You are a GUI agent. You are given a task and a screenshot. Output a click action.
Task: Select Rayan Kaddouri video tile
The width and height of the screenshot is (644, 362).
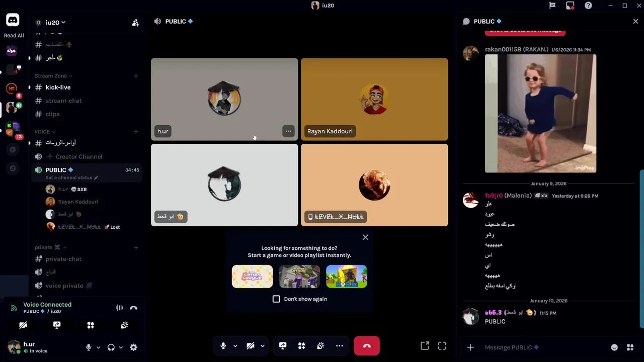click(x=374, y=100)
